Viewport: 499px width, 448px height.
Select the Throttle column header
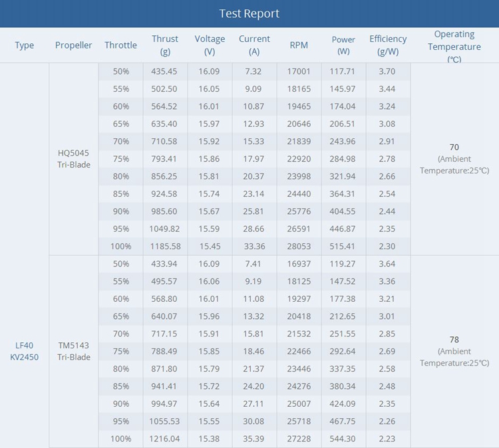(x=120, y=46)
